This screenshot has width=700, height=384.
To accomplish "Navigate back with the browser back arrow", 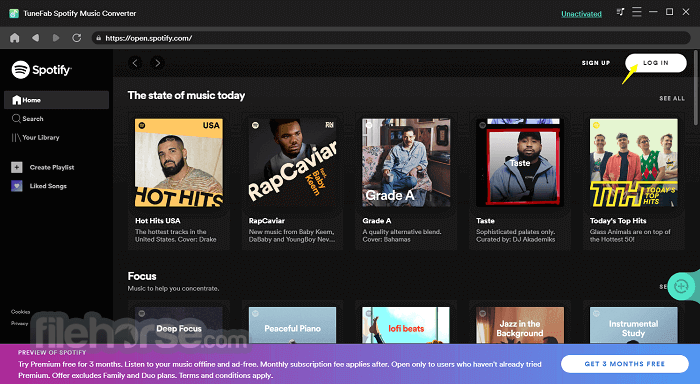I will click(x=35, y=38).
